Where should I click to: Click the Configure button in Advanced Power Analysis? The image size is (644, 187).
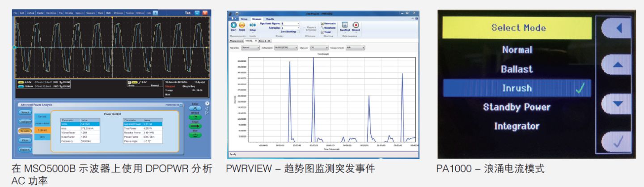click(x=25, y=122)
